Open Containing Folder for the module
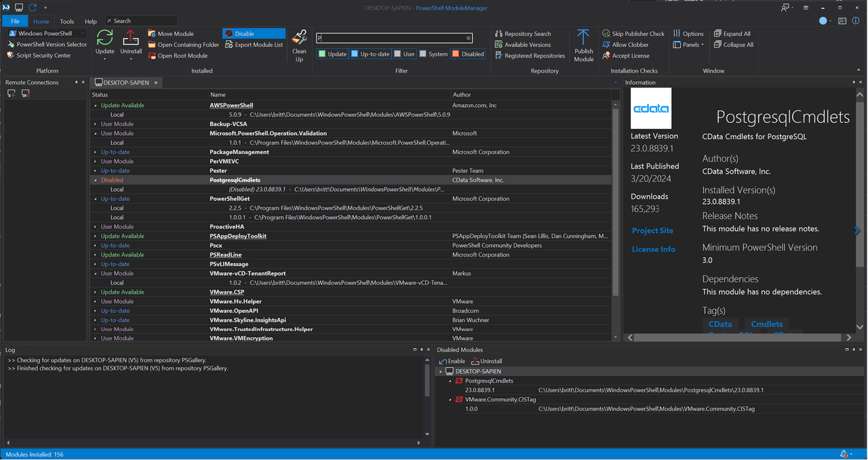 click(184, 45)
